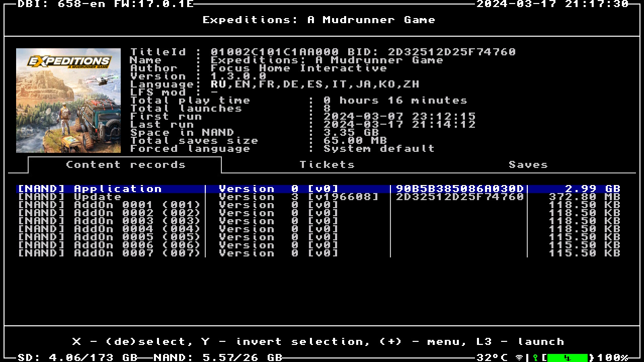Click the SD: 4.06/173 GB status
Viewport: 644px width, 362px height.
click(77, 357)
